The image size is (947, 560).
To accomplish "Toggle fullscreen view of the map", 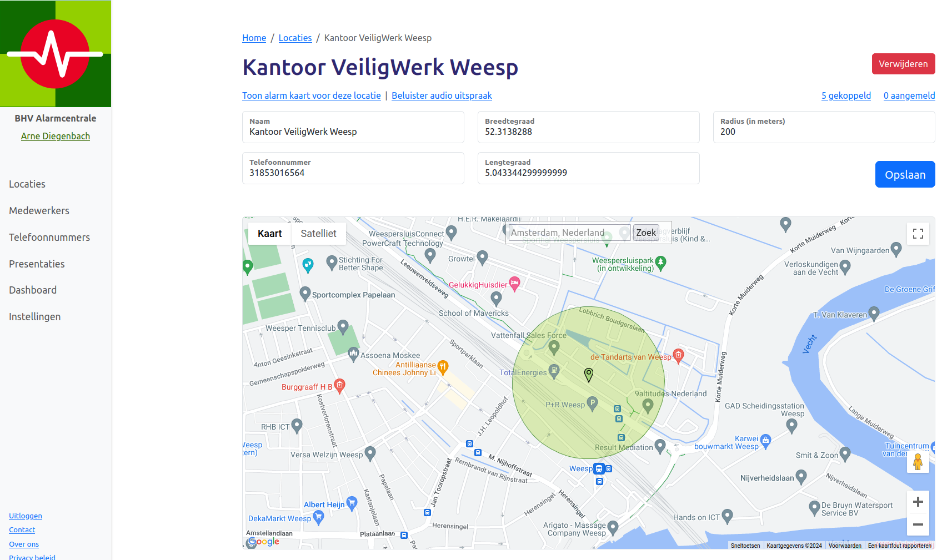I will [918, 233].
